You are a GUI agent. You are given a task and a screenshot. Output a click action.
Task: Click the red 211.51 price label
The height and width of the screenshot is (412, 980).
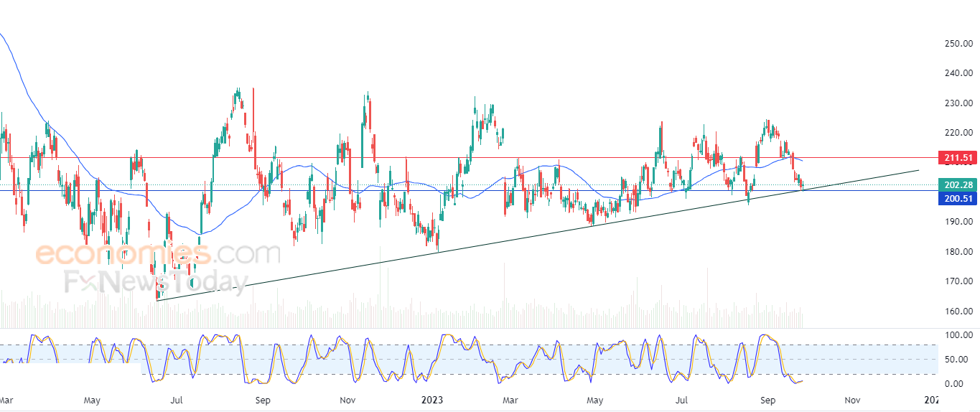pyautogui.click(x=958, y=158)
